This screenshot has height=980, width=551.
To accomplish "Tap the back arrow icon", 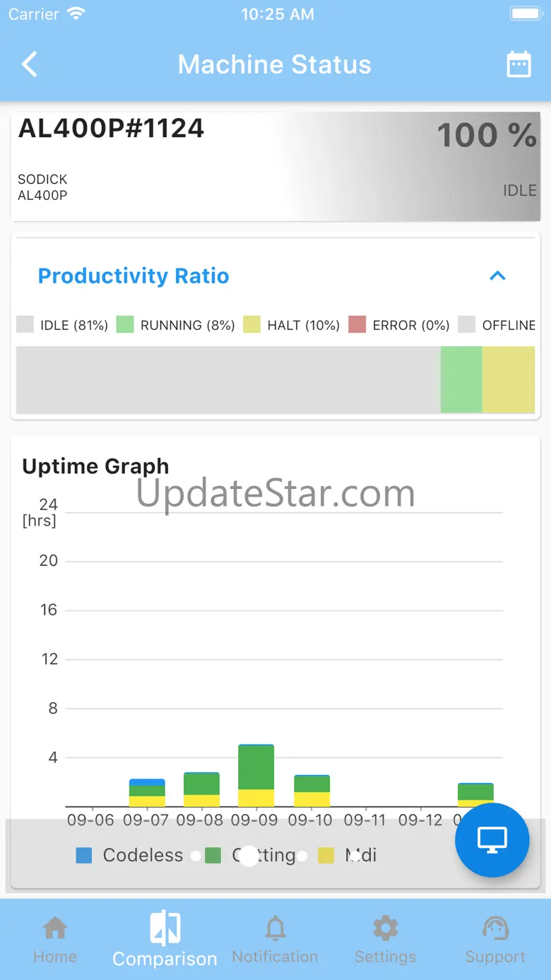I will (x=29, y=64).
